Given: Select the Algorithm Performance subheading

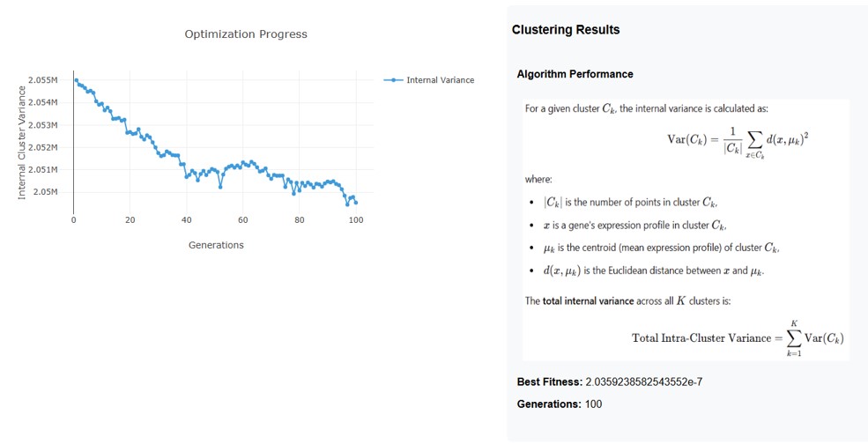Looking at the screenshot, I should tap(575, 74).
